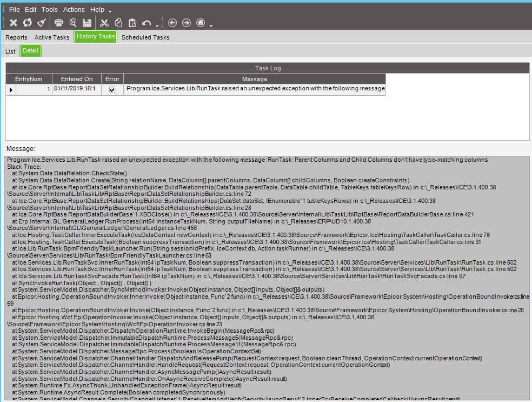The image size is (532, 402).
Task: Open the menu bar overflow arrow after Help
Action: coord(110,12)
